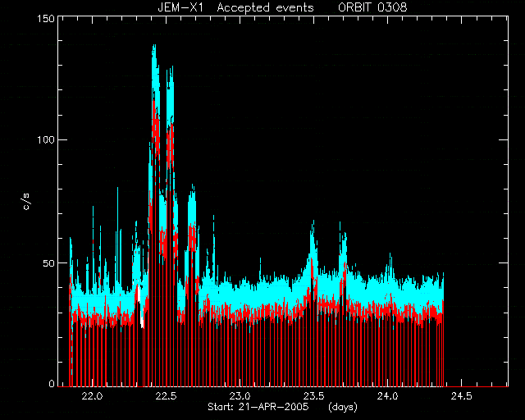Click the 24.0 x-axis tick label
This screenshot has width=525, height=420.
(387, 396)
